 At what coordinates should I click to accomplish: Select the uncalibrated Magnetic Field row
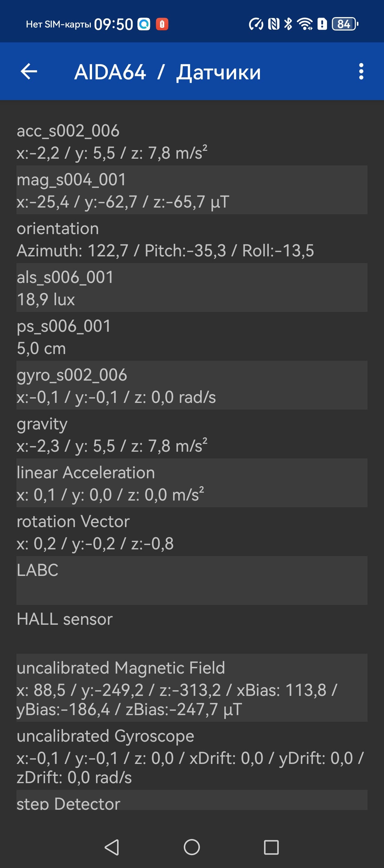[x=192, y=688]
